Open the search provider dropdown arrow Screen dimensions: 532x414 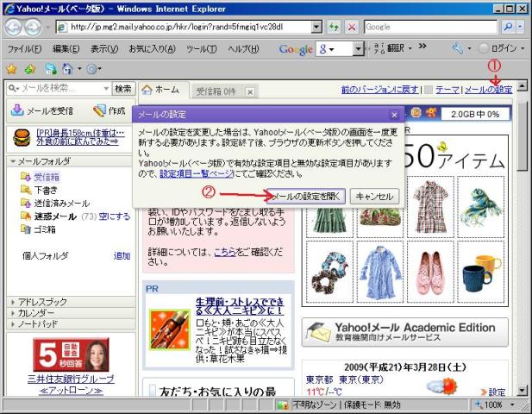(520, 27)
